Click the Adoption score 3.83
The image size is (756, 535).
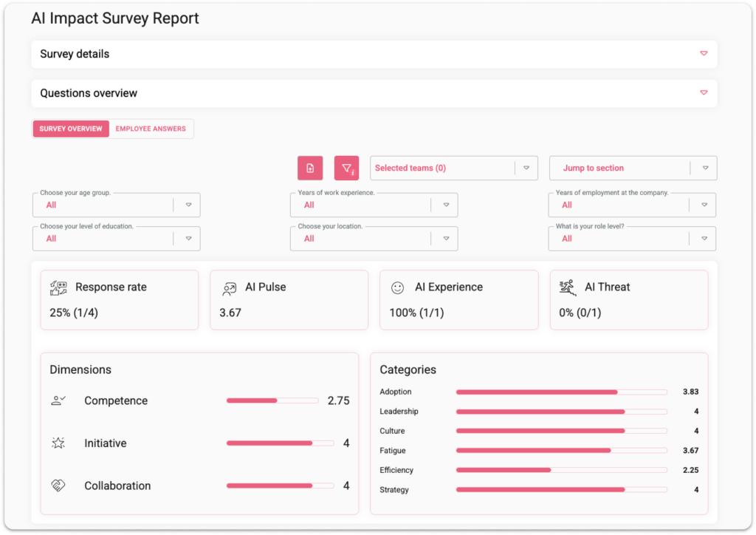(x=690, y=392)
